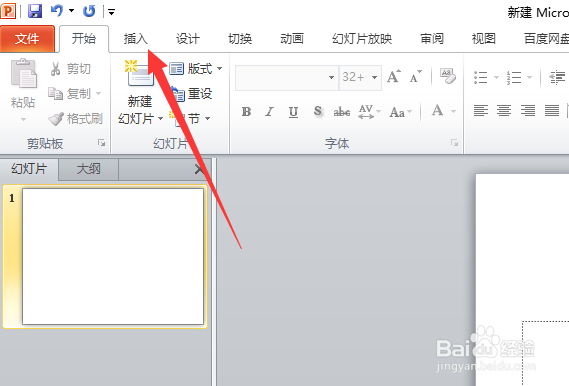Toggle strikethrough formatting
This screenshot has width=569, height=386.
click(x=342, y=112)
